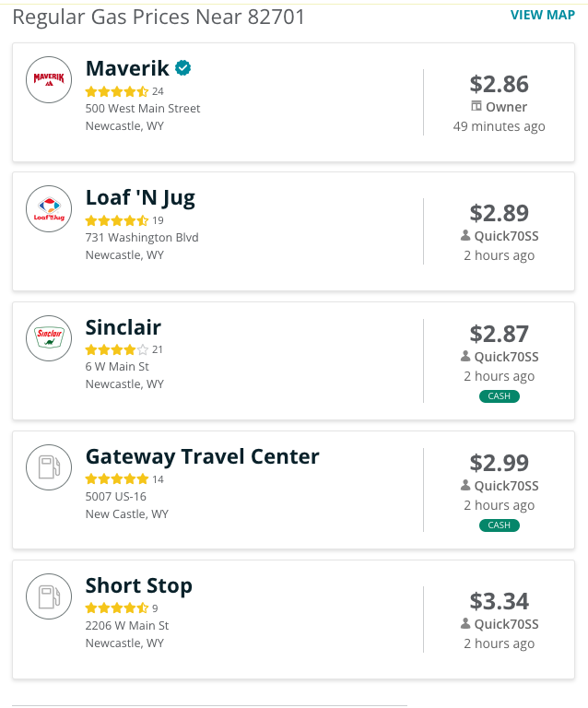
Task: Click the Maverik star rating
Action: tap(117, 91)
